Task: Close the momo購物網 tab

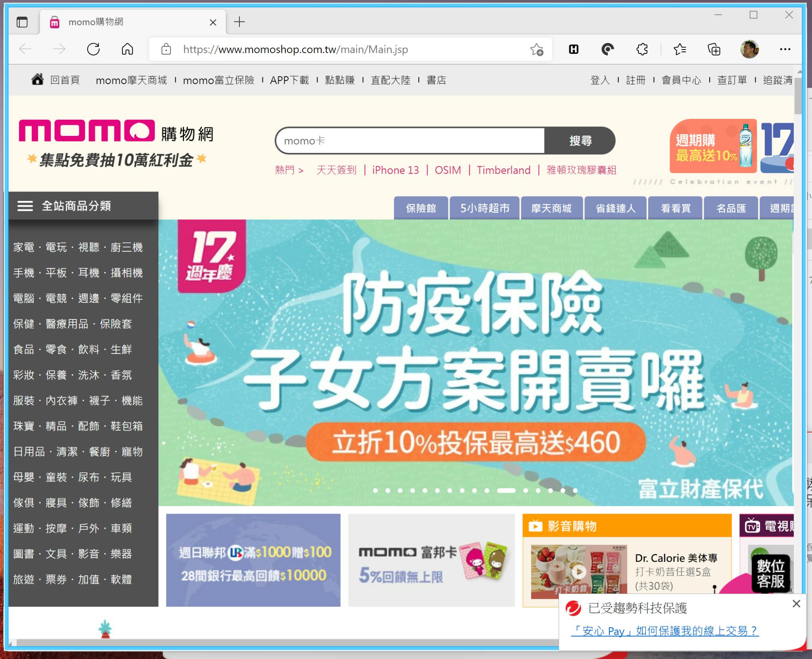Action: [x=213, y=23]
